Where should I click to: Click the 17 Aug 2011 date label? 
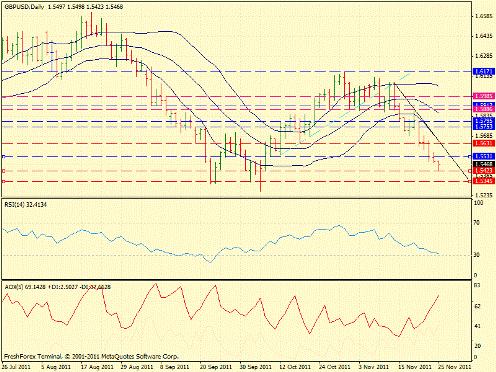96,367
